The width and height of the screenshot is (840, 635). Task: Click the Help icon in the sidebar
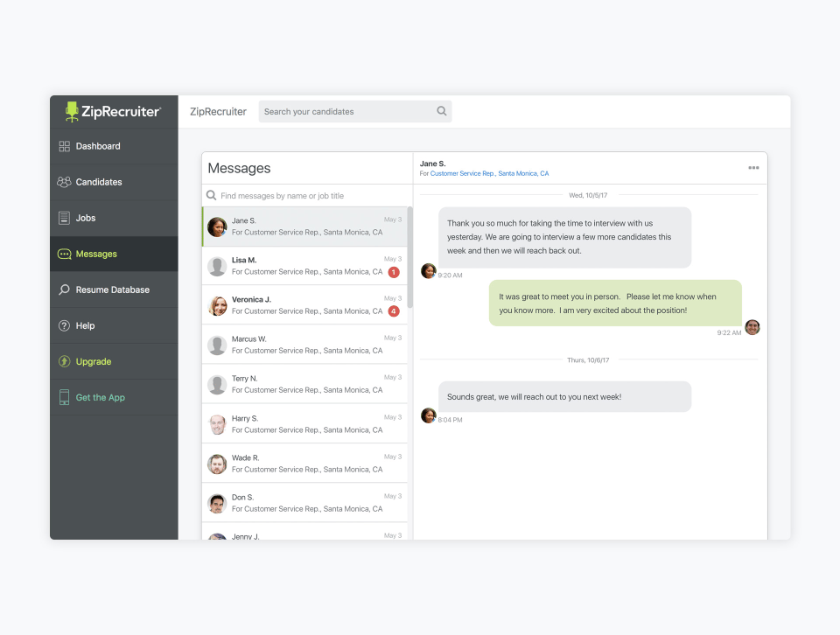point(65,325)
